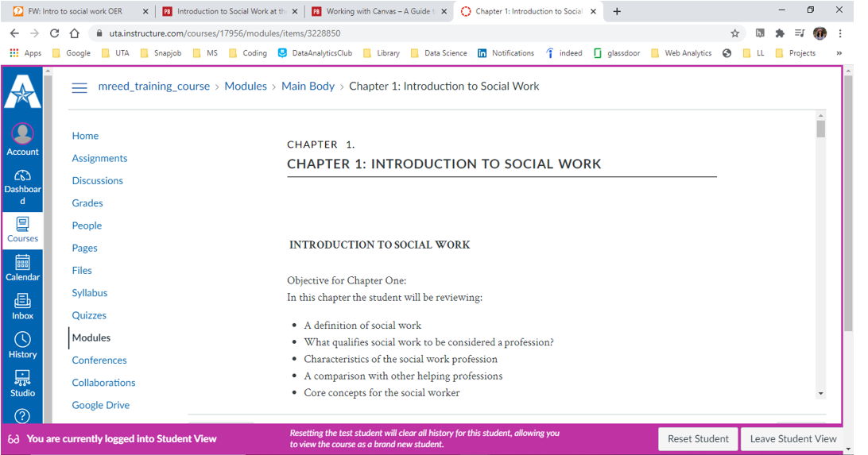Toggle the course navigation hamburger menu
868x455 pixels.
pos(79,87)
